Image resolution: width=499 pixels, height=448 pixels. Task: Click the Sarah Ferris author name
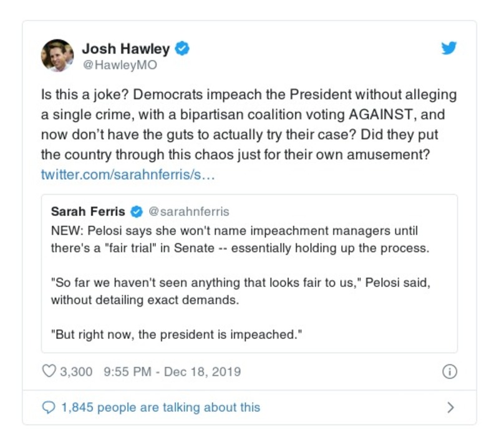[x=88, y=212]
